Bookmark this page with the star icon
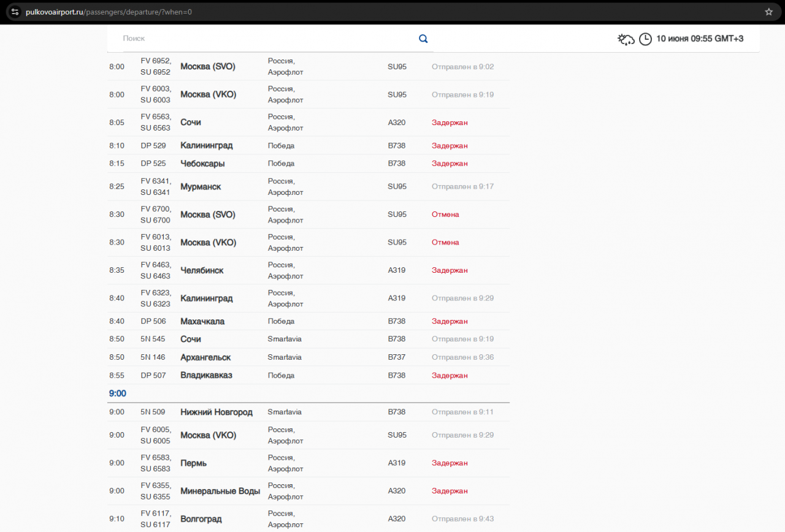Screen dimensions: 785x532 tap(768, 12)
